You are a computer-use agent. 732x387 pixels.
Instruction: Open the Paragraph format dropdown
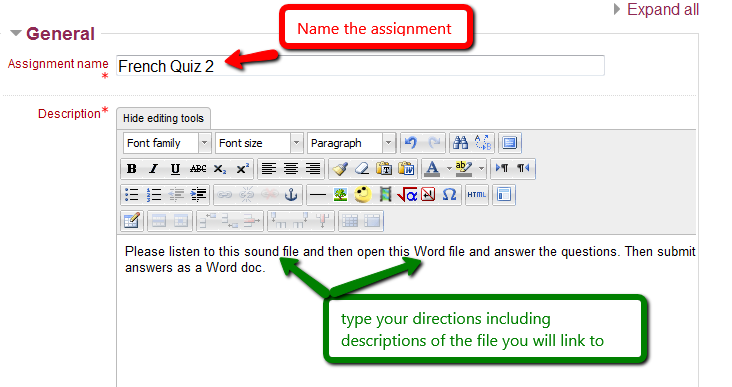[x=351, y=143]
